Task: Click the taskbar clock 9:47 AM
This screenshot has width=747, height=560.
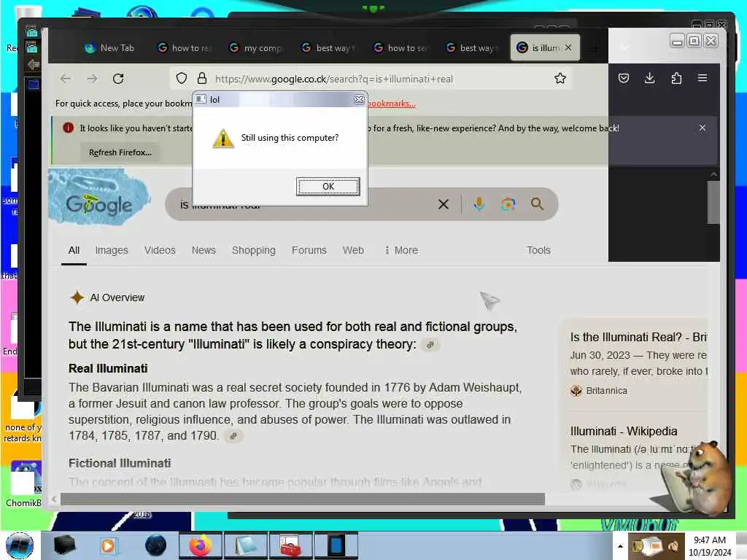Action: click(709, 540)
